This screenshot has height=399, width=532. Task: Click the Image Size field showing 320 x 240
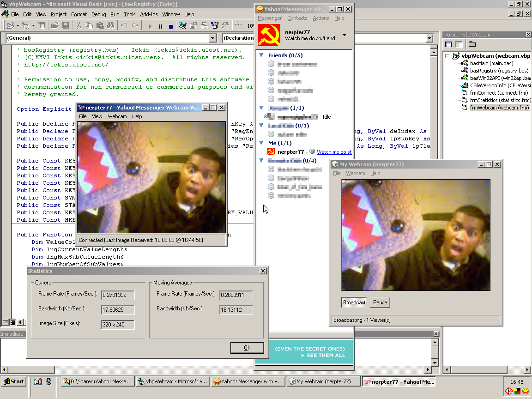(118, 324)
